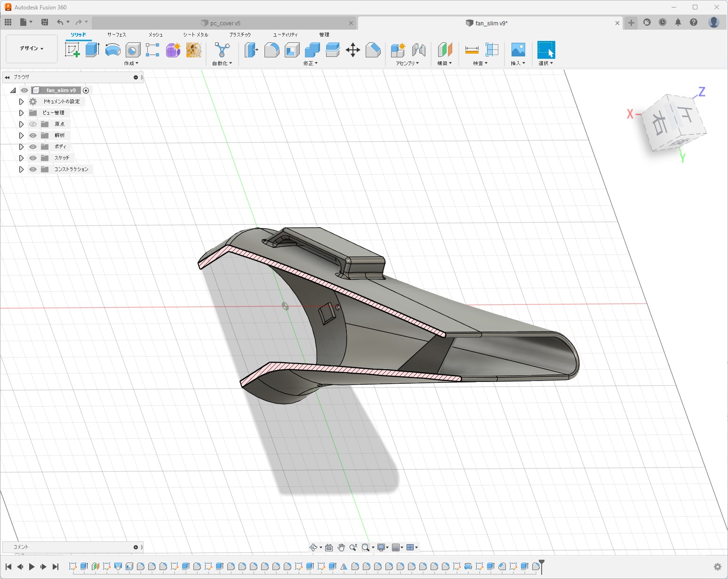The image size is (728, 579).
Task: Open the Help question mark
Action: (694, 22)
